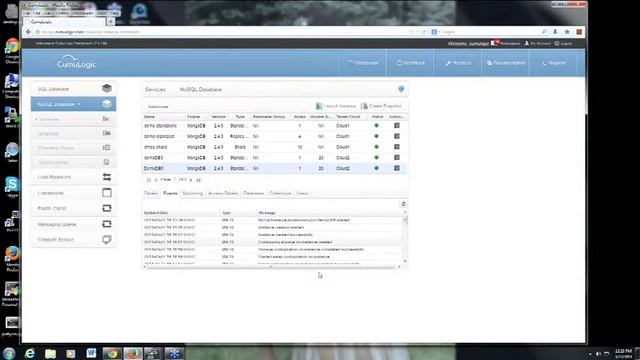Click status indicator of demo shard
640x360 pixels.
(x=376, y=147)
